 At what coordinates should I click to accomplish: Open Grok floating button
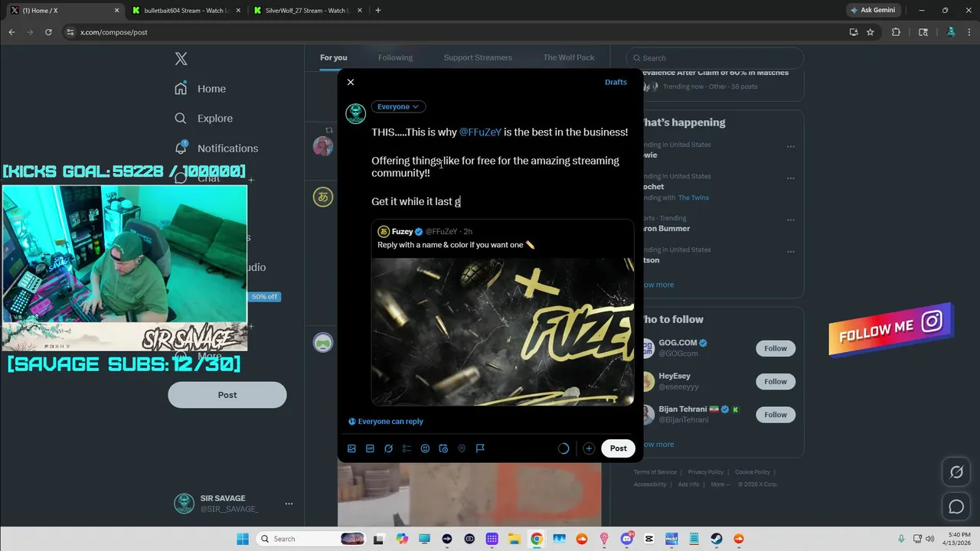pyautogui.click(x=956, y=472)
